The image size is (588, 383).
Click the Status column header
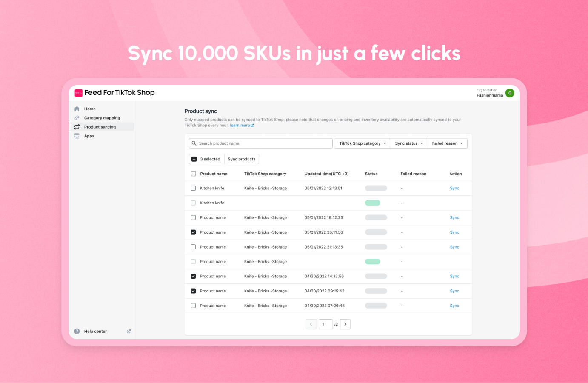tap(371, 174)
